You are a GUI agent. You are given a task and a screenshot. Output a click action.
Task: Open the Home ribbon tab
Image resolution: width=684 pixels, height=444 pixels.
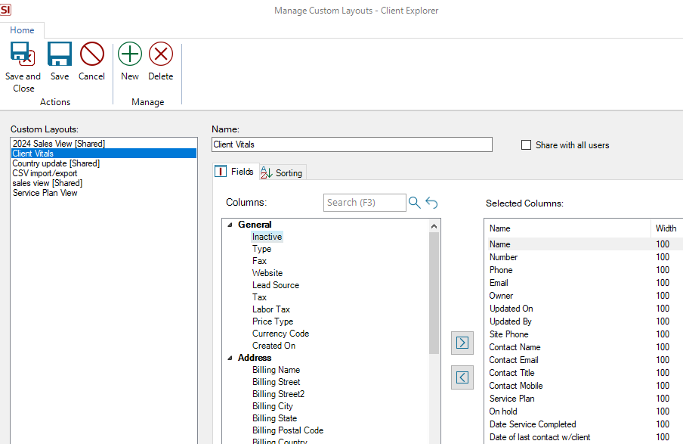tap(22, 30)
